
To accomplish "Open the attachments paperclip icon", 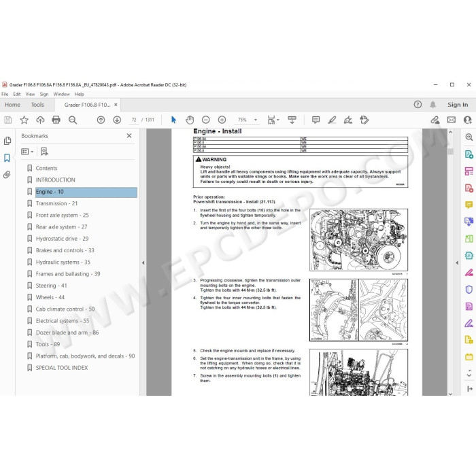I will tap(7, 175).
